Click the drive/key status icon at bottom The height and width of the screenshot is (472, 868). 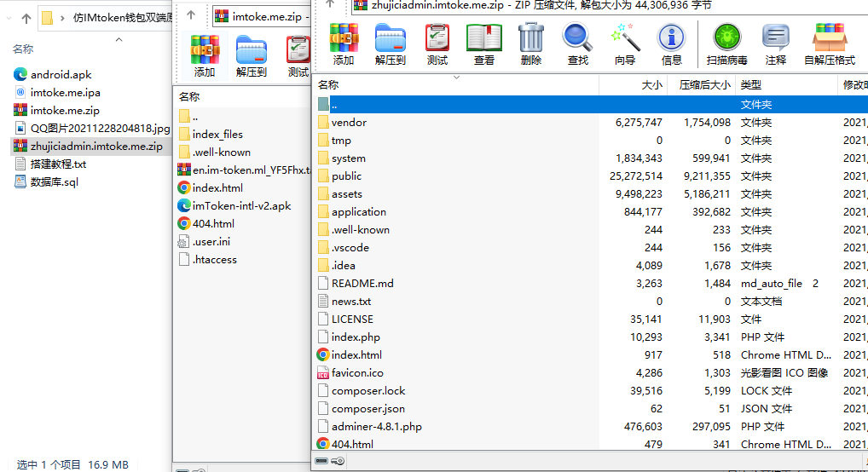click(330, 460)
